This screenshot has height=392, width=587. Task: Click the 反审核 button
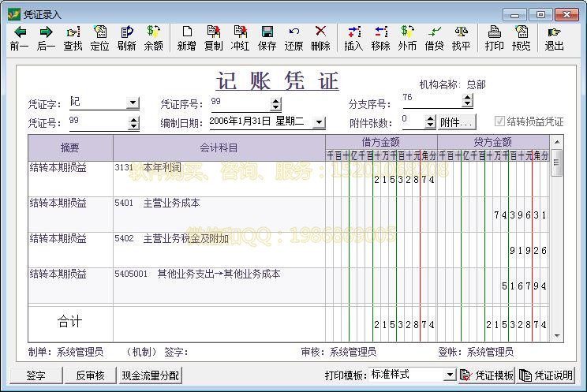[90, 375]
